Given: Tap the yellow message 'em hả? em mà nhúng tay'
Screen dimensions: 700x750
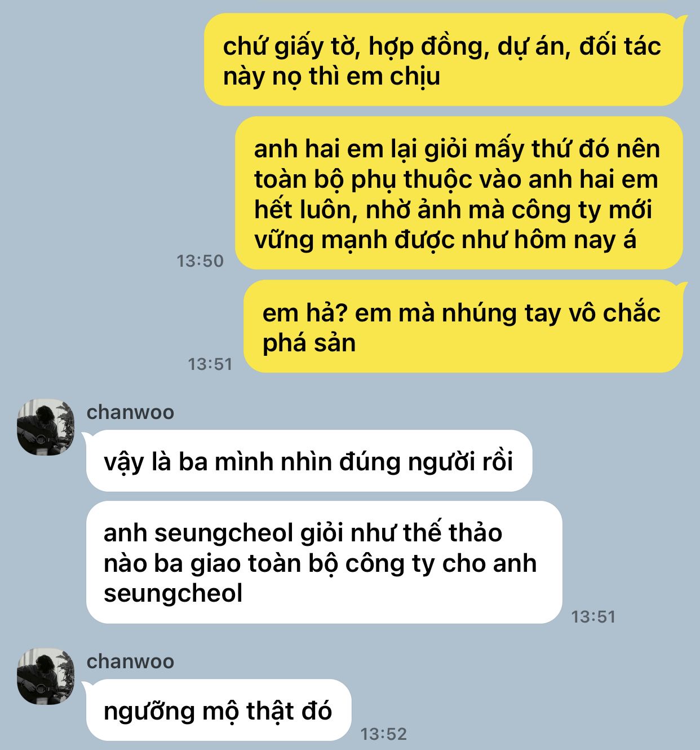Looking at the screenshot, I should [x=463, y=327].
